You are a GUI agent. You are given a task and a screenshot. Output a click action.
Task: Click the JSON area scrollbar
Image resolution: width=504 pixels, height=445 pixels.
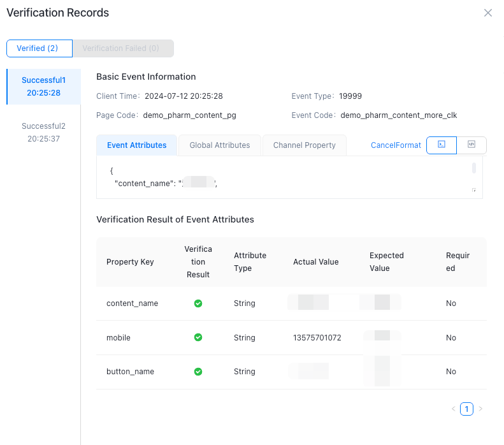(474, 168)
